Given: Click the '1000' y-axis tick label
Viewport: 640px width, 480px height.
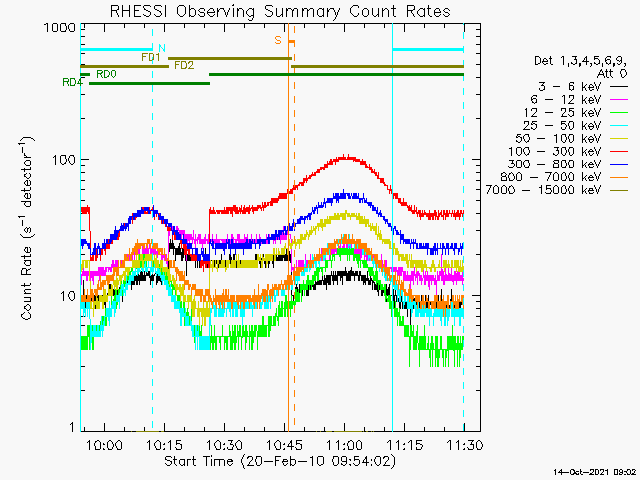Looking at the screenshot, I should pos(60,28).
